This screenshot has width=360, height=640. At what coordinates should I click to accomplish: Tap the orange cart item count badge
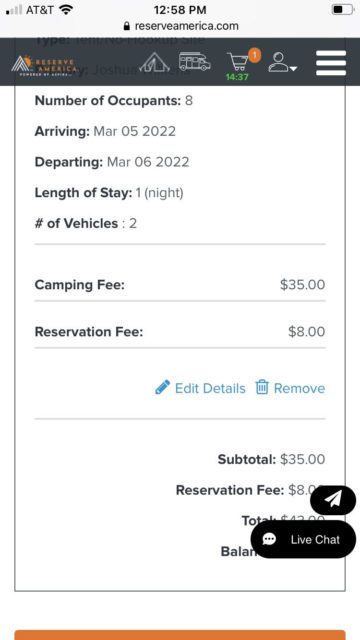point(254,55)
